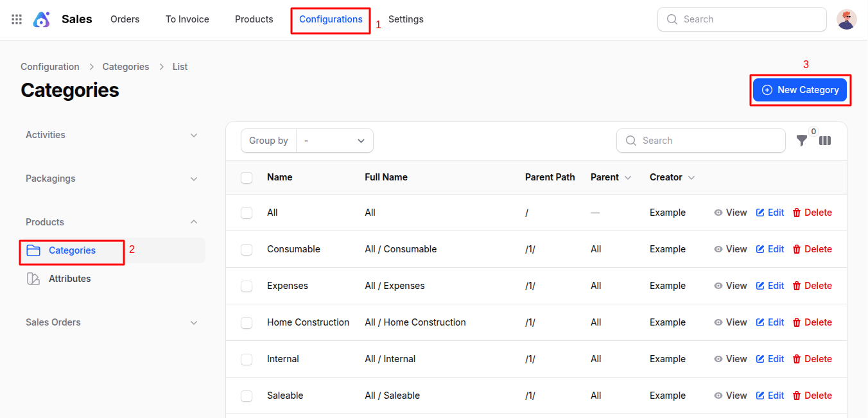This screenshot has height=418, width=868.
Task: Click the table search input field
Action: pyautogui.click(x=700, y=141)
